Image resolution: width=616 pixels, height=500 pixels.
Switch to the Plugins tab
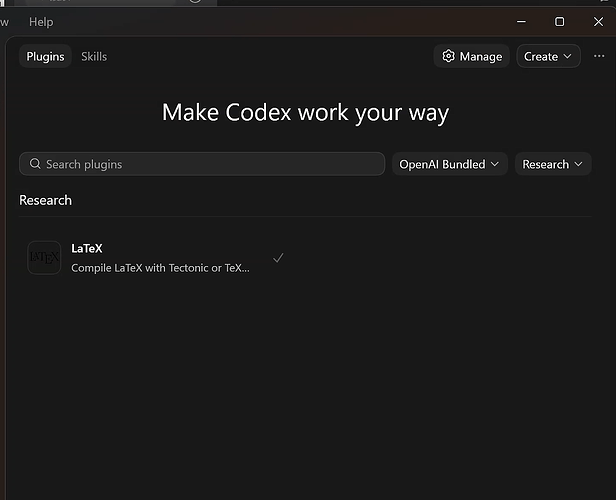point(45,57)
